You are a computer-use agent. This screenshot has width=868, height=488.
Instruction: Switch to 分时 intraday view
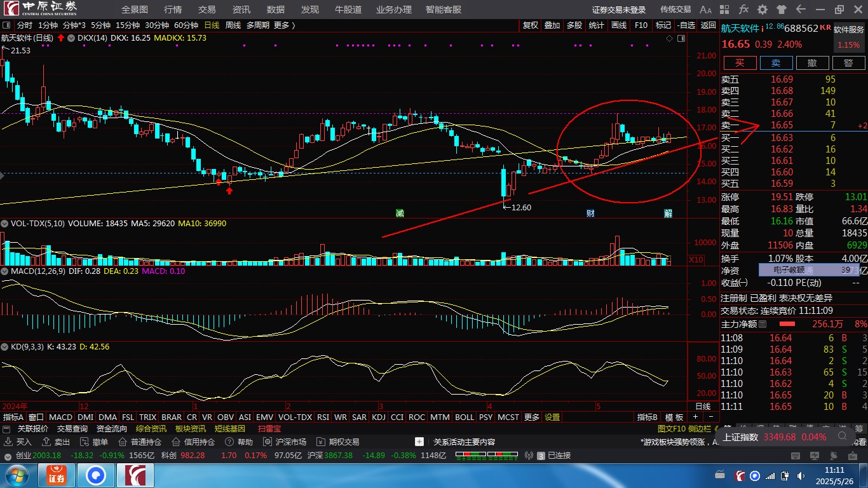pos(24,25)
